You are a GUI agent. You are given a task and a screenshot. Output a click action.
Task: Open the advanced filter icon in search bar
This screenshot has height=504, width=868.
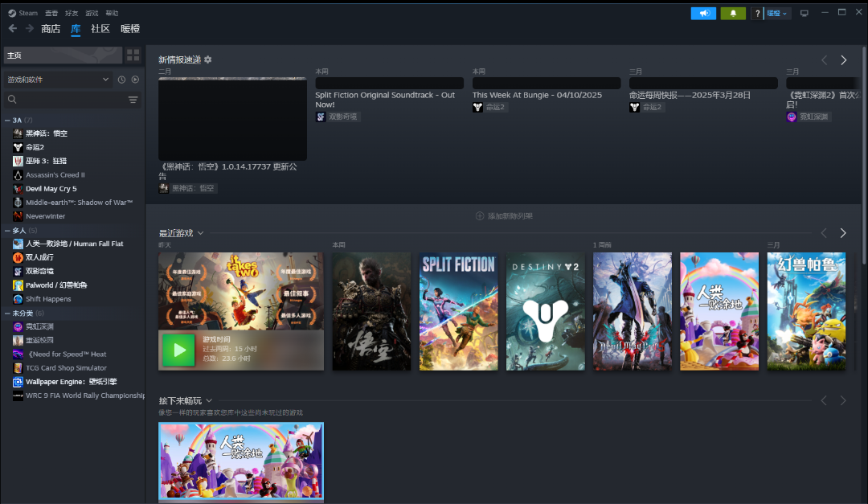[133, 100]
